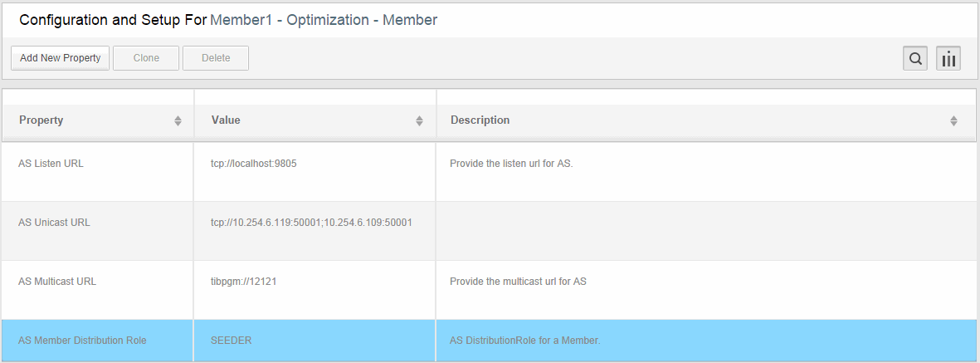Click the SEEDER value cell
This screenshot has height=363, width=980.
click(315, 341)
